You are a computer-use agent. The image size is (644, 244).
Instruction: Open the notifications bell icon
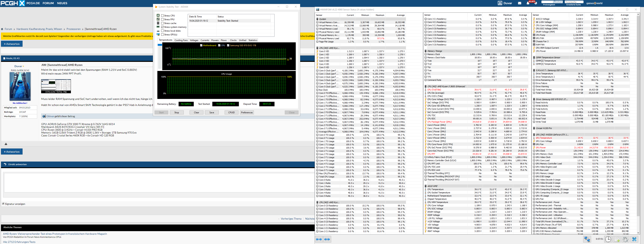click(528, 3)
